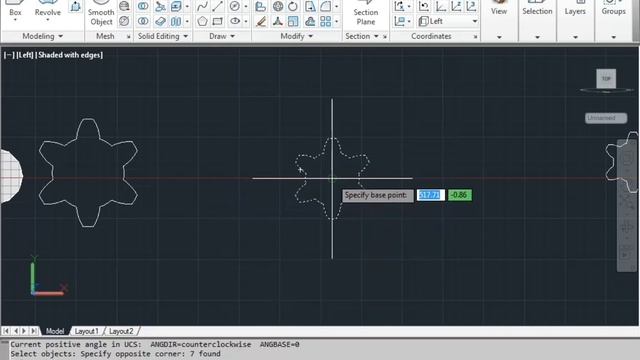Switch to the Model tab
The height and width of the screenshot is (360, 640).
[x=55, y=331]
